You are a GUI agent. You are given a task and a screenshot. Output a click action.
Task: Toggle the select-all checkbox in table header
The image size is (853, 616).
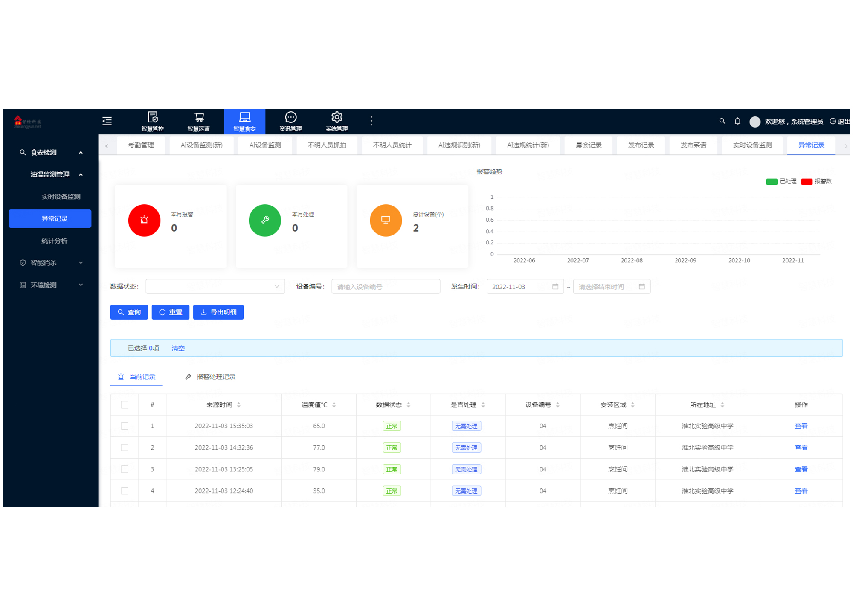pyautogui.click(x=125, y=405)
